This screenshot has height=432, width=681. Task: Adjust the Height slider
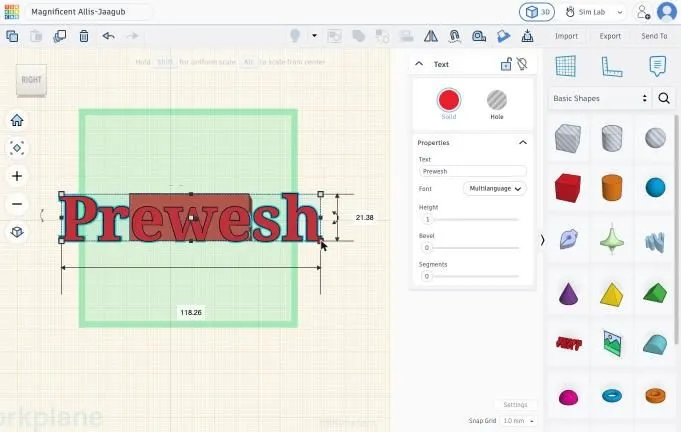(x=471, y=219)
